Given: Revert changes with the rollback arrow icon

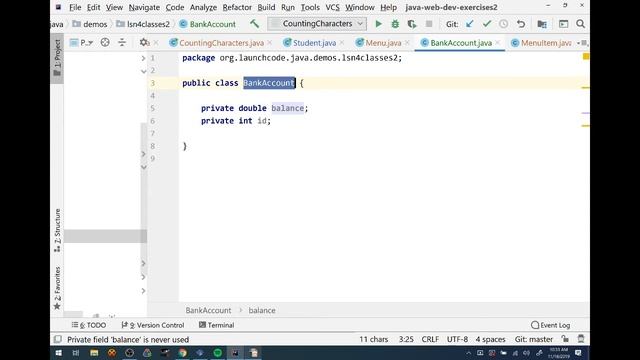Looking at the screenshot, I should (521, 24).
